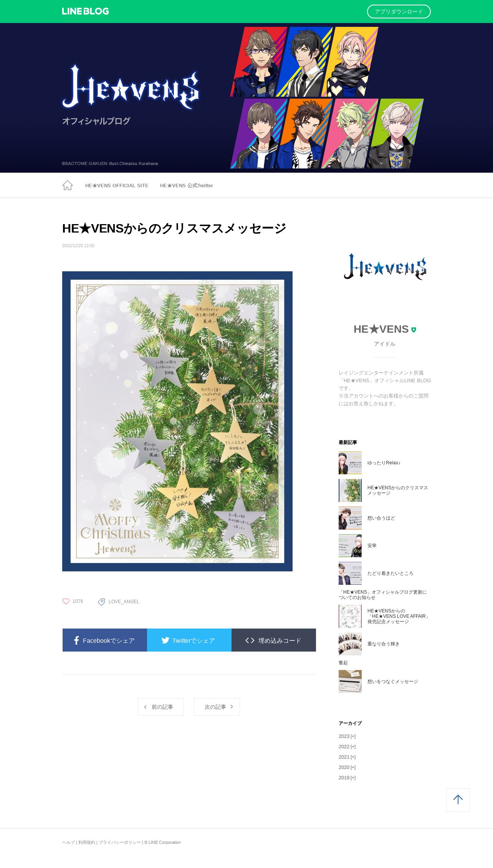The image size is (493, 868).
Task: Go to previous article 前の記事
Action: click(x=161, y=707)
